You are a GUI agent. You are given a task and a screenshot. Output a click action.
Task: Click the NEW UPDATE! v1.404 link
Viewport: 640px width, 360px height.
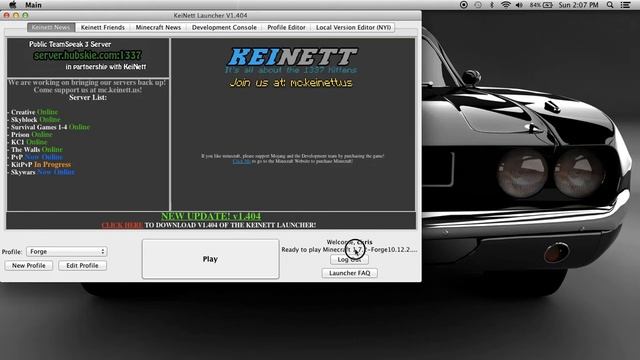coord(211,216)
